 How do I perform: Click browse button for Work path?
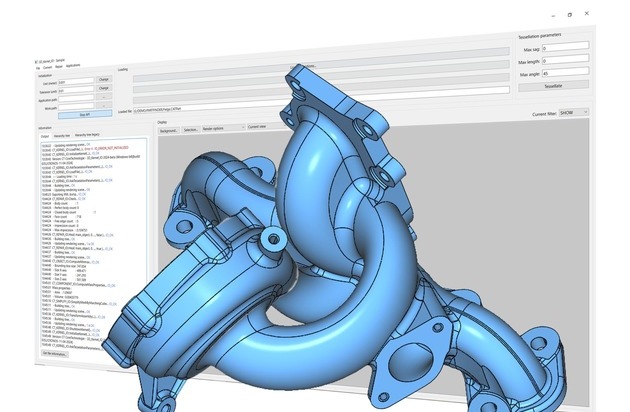[x=104, y=105]
